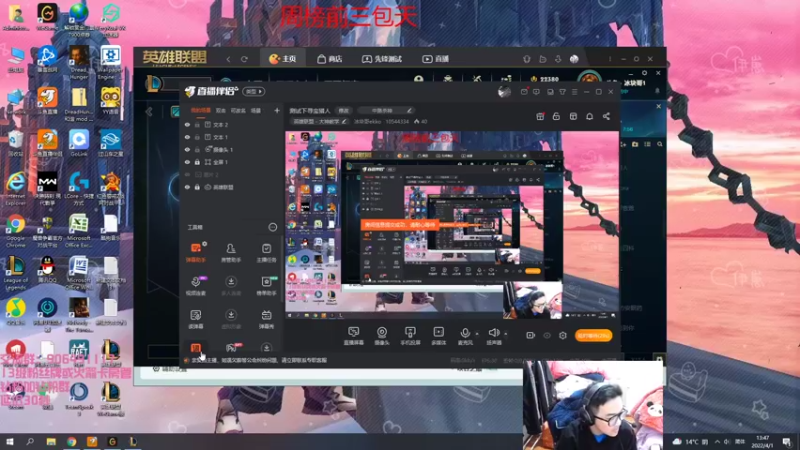800x450 pixels.
Task: Open 弹幕秀 tool in the toolbox
Action: (x=266, y=319)
